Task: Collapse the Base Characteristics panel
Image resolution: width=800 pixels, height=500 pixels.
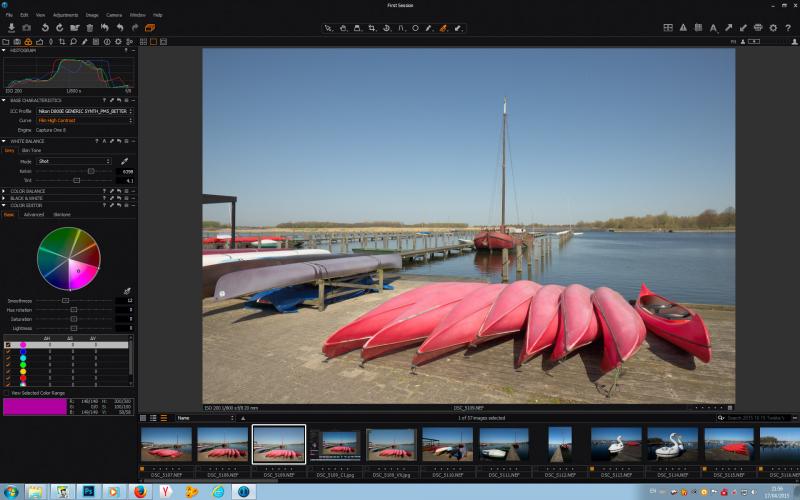Action: (4, 101)
